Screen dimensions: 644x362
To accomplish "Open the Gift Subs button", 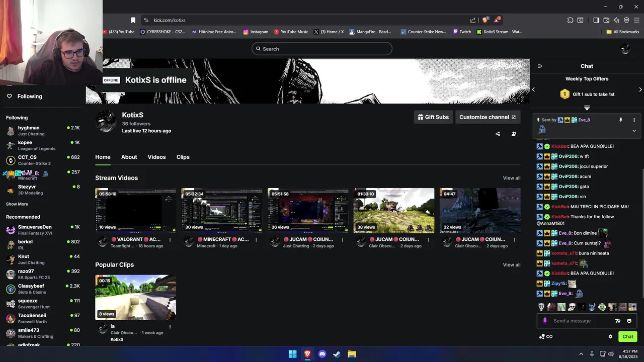I will click(433, 117).
